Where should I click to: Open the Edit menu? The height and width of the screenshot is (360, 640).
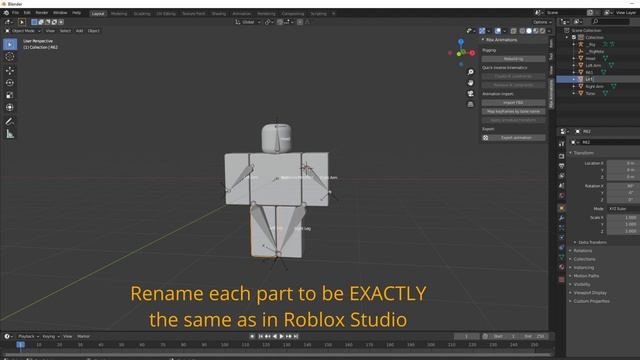pos(27,13)
